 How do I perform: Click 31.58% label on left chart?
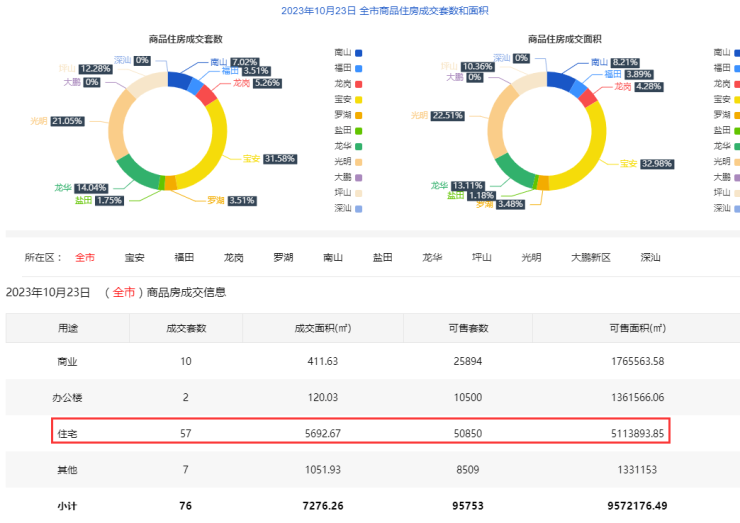point(277,158)
